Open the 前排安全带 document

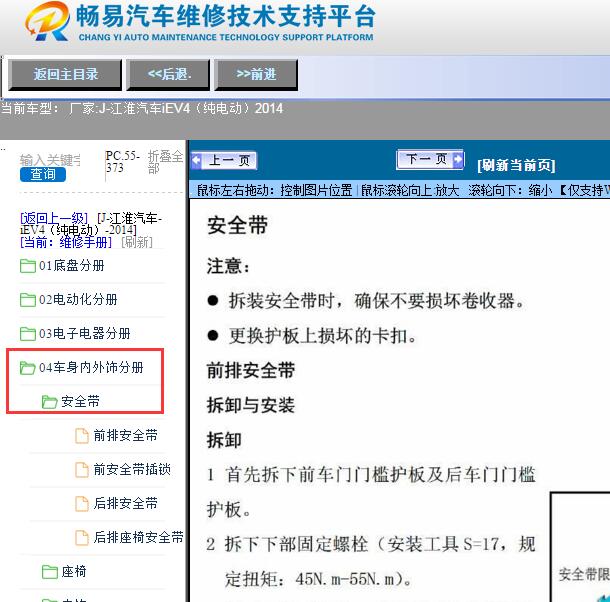(125, 435)
